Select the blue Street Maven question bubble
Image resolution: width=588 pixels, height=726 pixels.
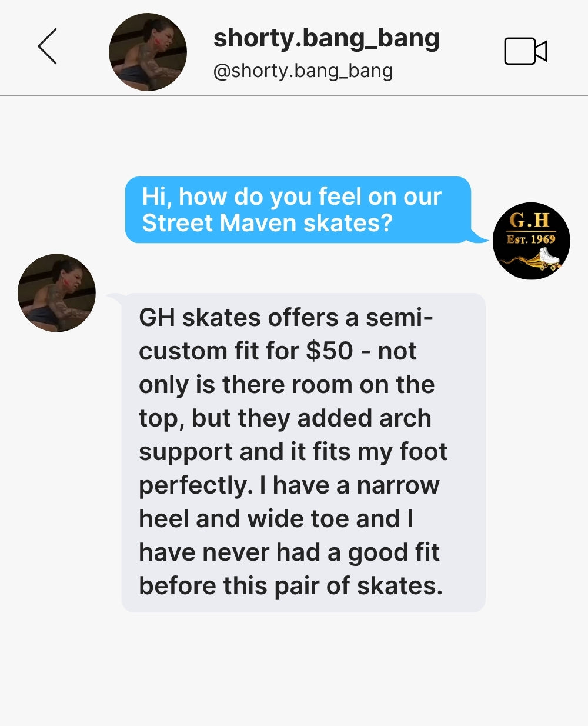[299, 209]
